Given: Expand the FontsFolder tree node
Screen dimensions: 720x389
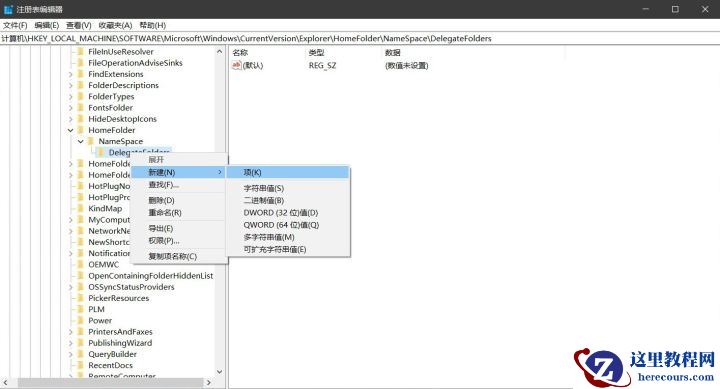Looking at the screenshot, I should [70, 107].
